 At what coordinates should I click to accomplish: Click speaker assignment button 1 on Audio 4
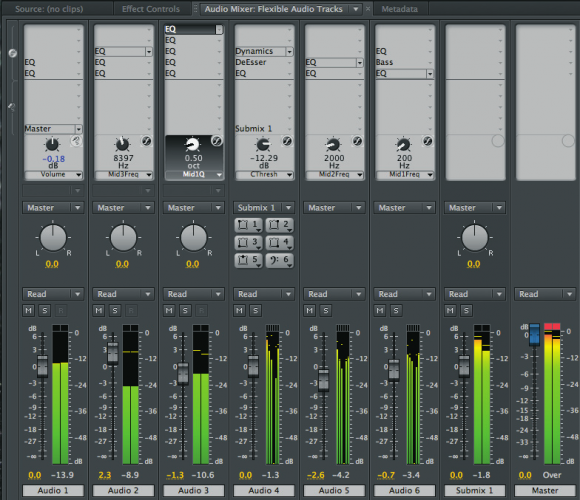248,225
